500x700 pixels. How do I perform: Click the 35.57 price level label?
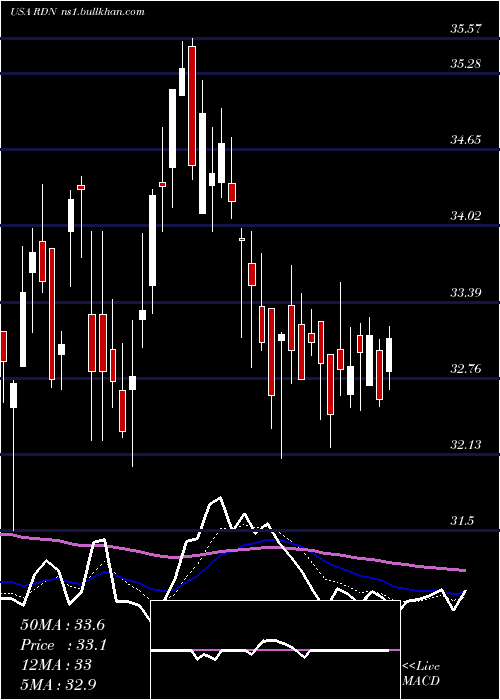466,29
